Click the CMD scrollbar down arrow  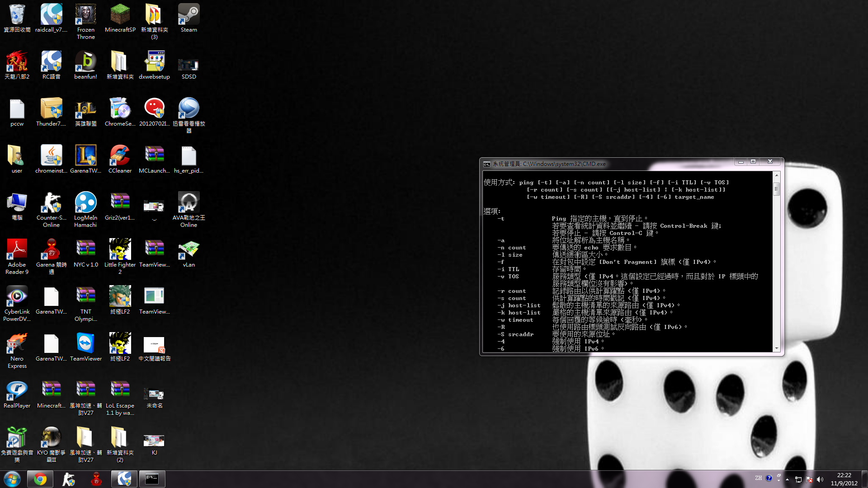[x=777, y=348]
